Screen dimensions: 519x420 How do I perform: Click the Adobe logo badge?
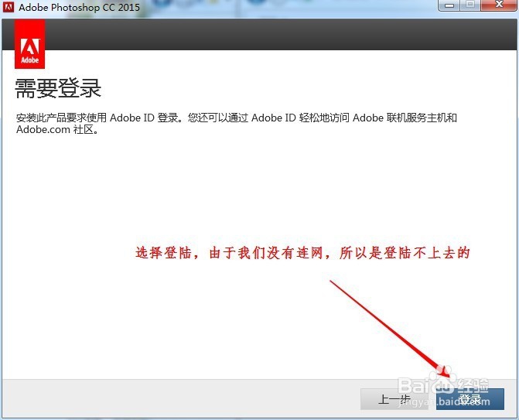[x=30, y=44]
